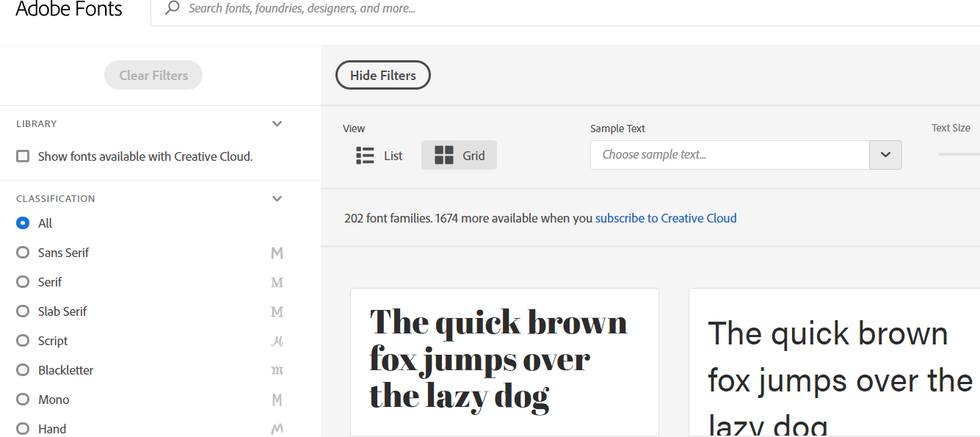980x437 pixels.
Task: Click the font search input field
Action: pos(514,9)
